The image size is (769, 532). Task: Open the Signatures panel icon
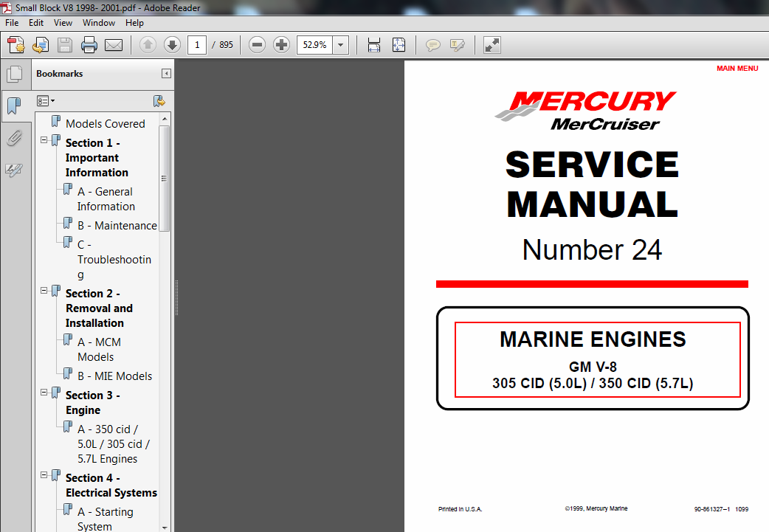(14, 170)
